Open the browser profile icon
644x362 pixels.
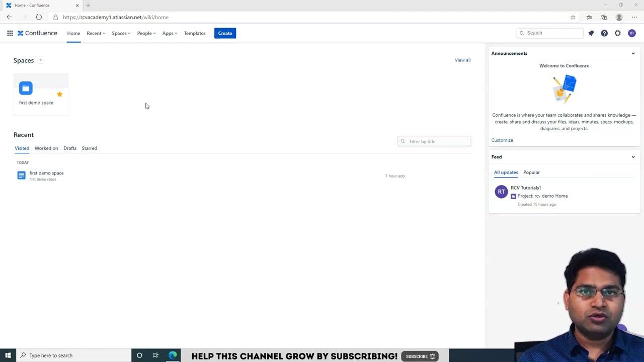[619, 17]
